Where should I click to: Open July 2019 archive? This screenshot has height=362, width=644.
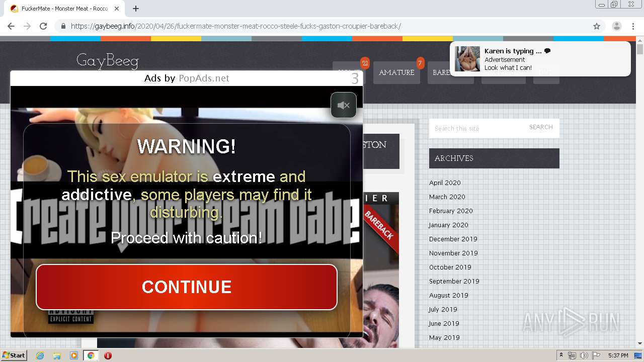click(443, 309)
